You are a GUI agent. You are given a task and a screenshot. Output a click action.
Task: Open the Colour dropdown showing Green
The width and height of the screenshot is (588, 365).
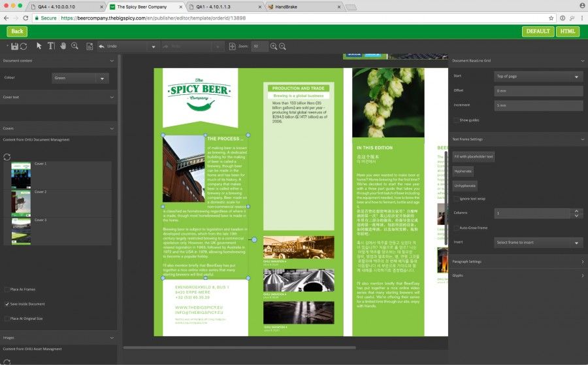[x=80, y=78]
